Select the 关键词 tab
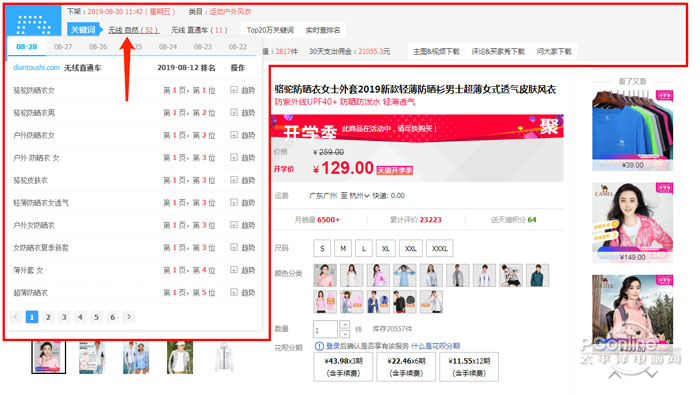This screenshot has height=395, width=700. click(83, 30)
